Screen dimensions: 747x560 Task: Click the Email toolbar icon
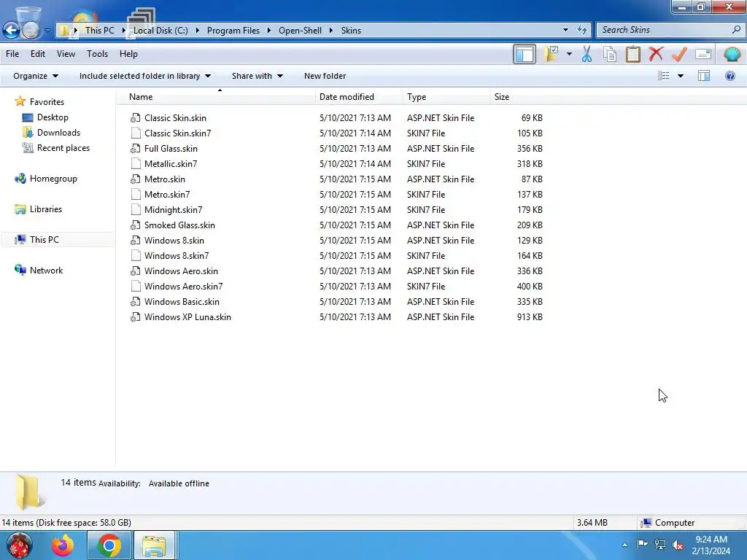pos(703,54)
